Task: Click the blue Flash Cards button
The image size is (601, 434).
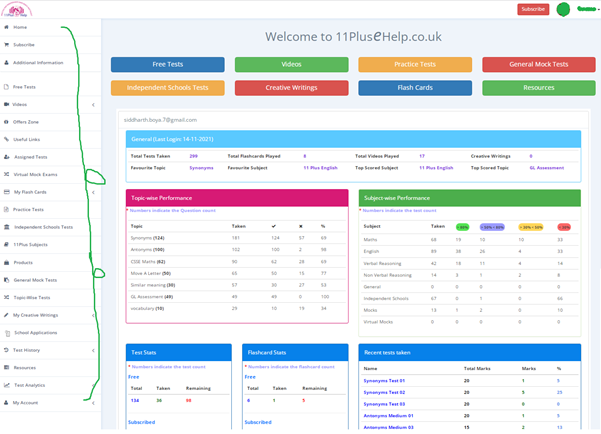Action: tap(415, 88)
